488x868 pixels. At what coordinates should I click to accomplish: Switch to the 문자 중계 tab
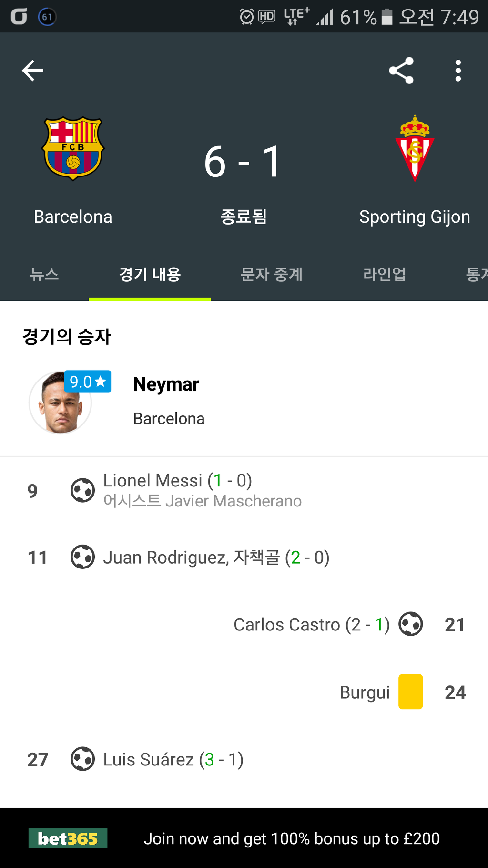point(272,274)
